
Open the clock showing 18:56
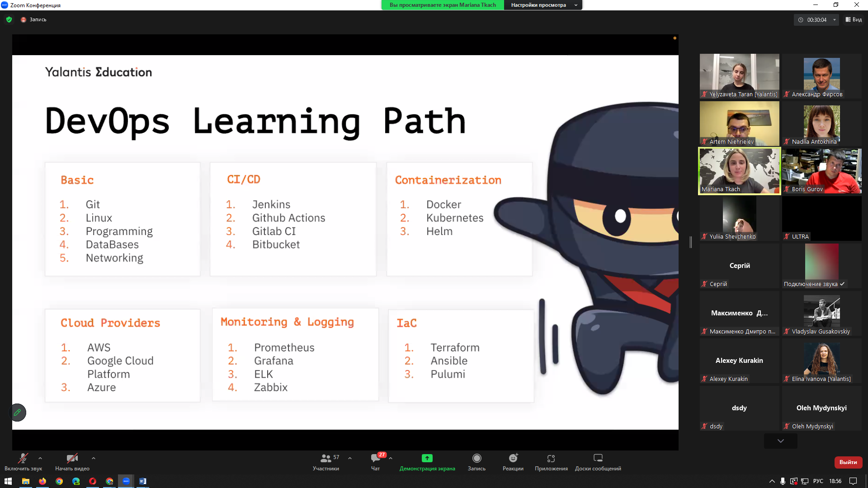pyautogui.click(x=835, y=481)
